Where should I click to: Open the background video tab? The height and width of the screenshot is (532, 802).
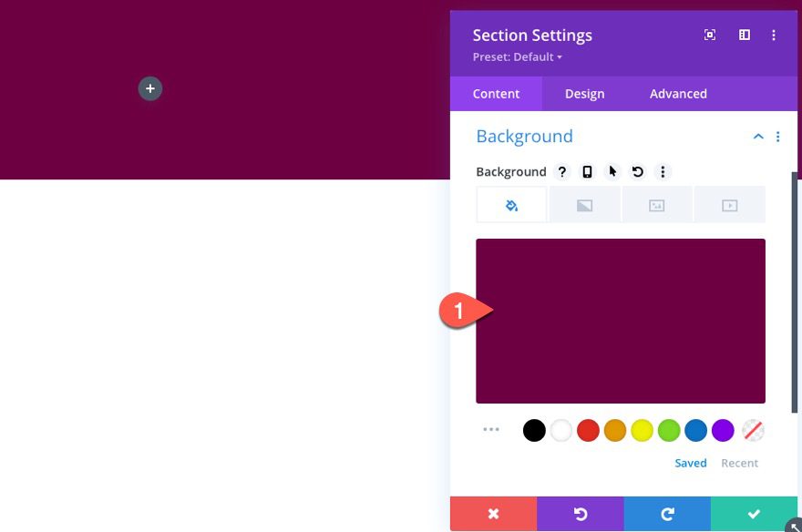[729, 204]
